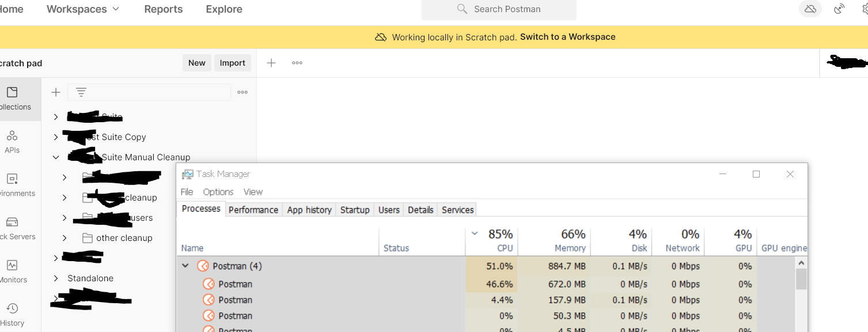The image size is (868, 332).
Task: Expand the Standalone collection
Action: (56, 278)
